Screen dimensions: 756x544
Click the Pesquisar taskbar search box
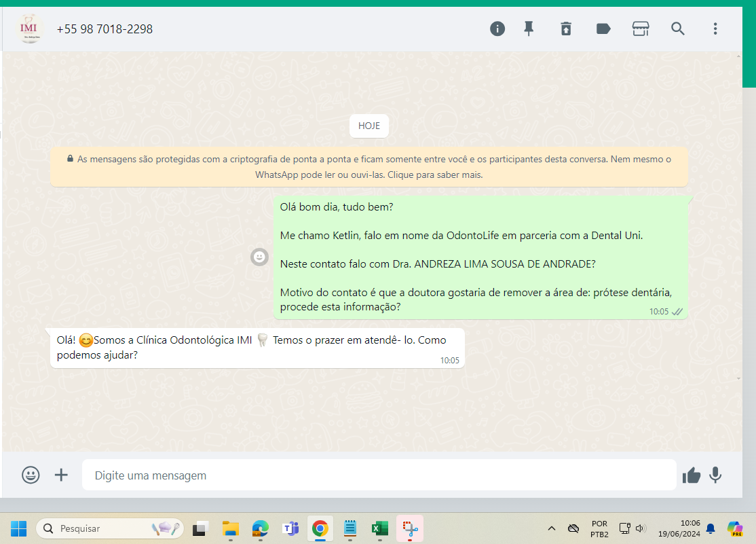point(109,528)
